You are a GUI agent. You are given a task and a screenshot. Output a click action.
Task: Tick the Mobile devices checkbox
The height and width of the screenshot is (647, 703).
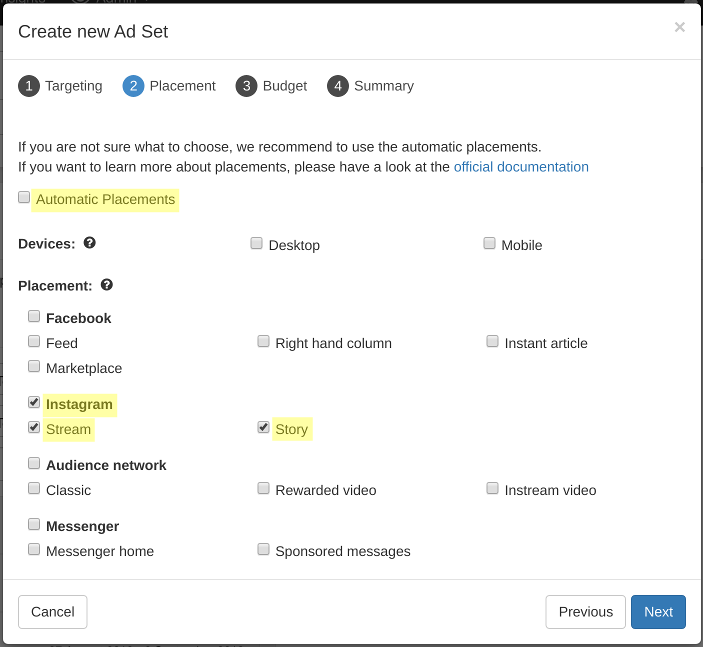(x=489, y=243)
